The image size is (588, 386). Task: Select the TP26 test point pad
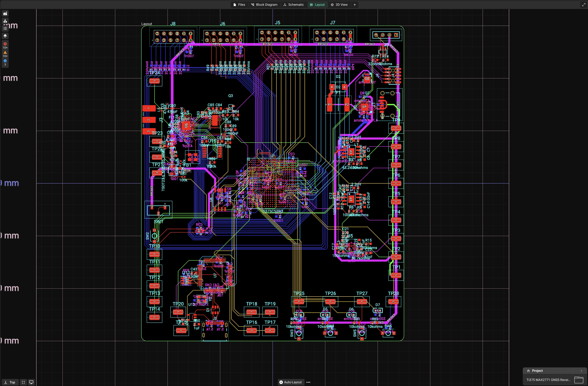tap(330, 301)
